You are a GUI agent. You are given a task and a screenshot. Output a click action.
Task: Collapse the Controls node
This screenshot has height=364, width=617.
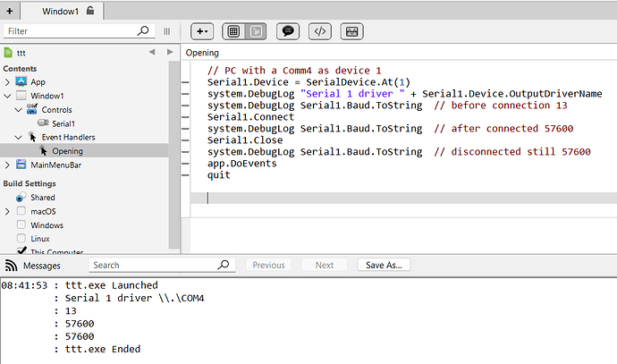click(18, 110)
